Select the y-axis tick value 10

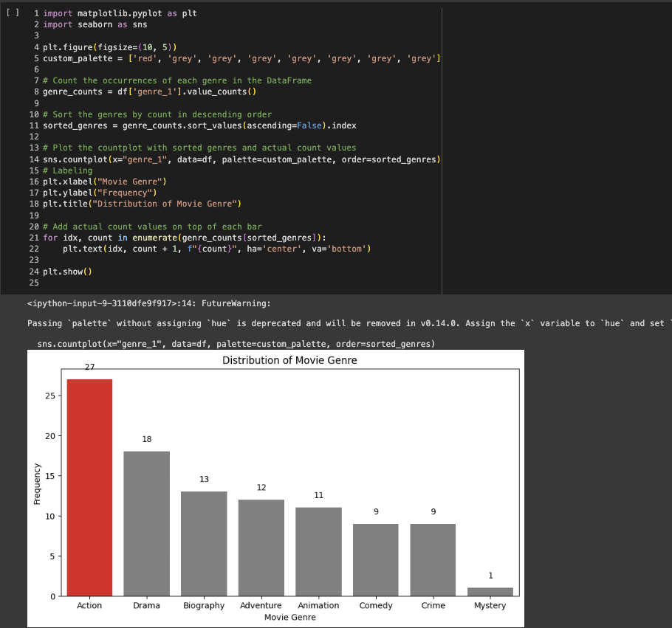click(x=50, y=516)
